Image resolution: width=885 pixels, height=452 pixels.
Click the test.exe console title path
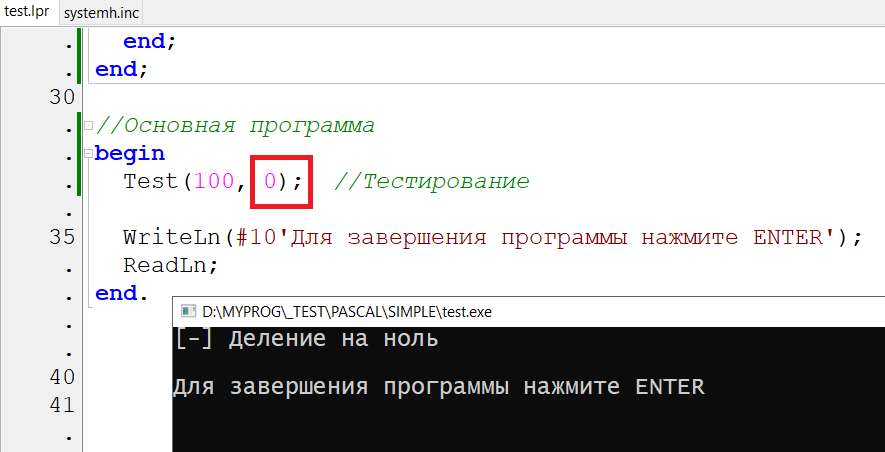click(347, 311)
